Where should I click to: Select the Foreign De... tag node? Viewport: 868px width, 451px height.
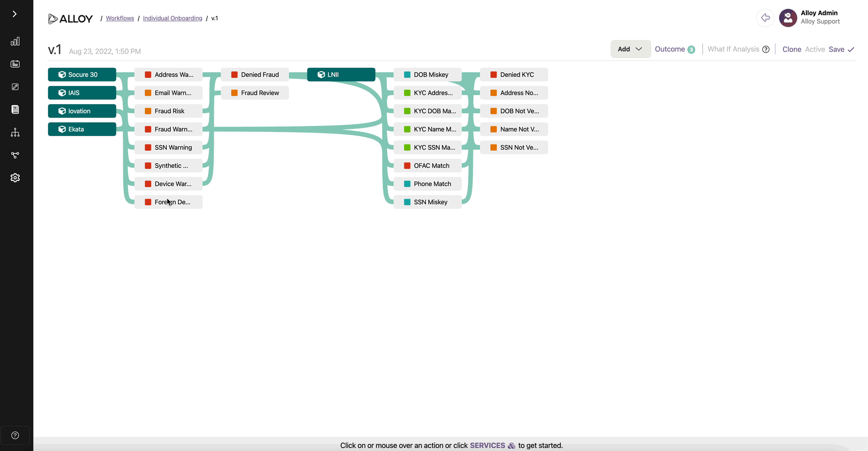168,202
